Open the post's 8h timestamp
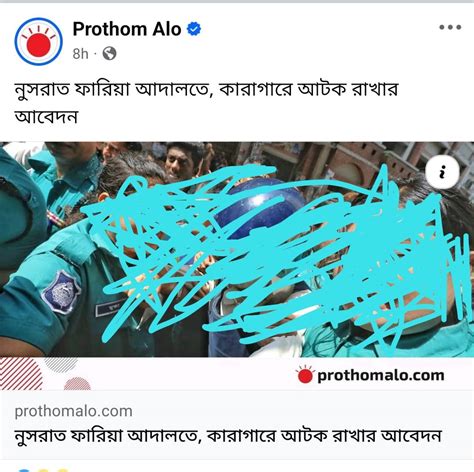The image size is (474, 472). (80, 53)
